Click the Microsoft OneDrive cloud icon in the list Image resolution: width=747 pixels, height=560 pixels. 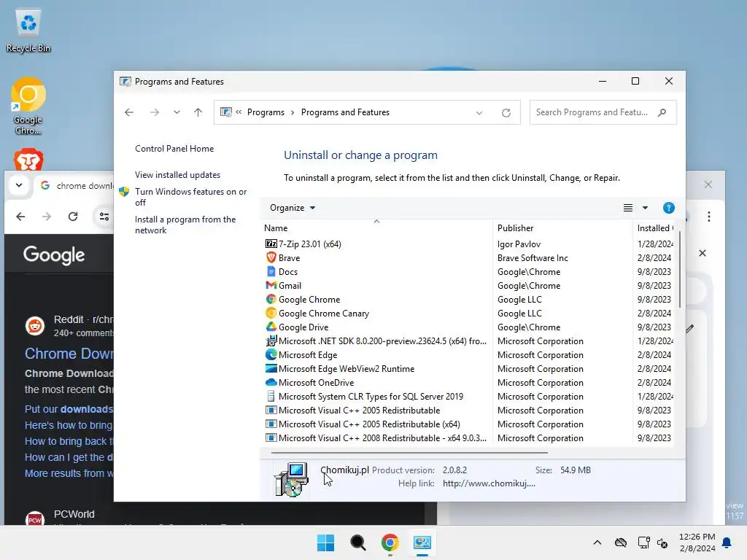271,382
